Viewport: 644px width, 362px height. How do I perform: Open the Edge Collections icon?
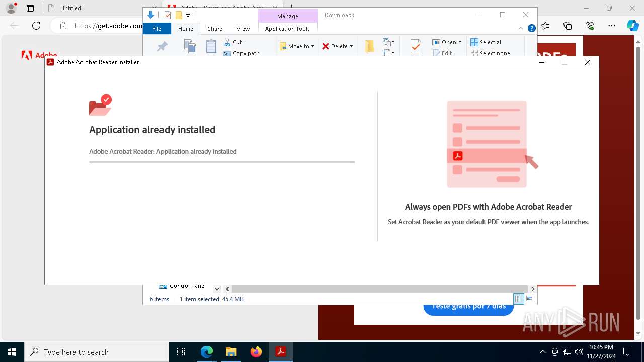(x=568, y=26)
